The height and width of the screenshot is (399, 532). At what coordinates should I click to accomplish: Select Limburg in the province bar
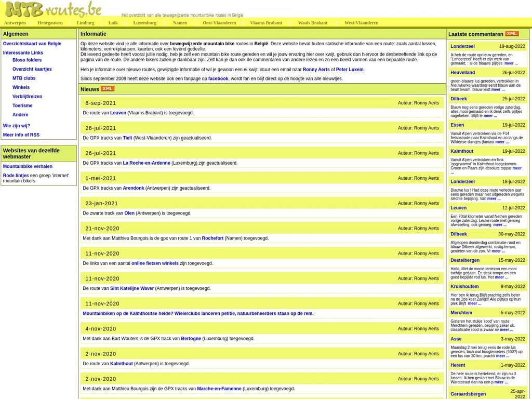point(86,23)
